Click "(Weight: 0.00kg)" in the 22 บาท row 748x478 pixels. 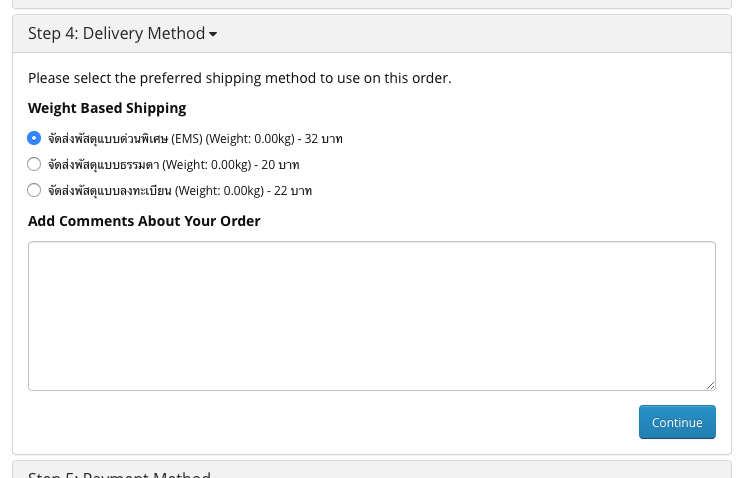point(218,190)
